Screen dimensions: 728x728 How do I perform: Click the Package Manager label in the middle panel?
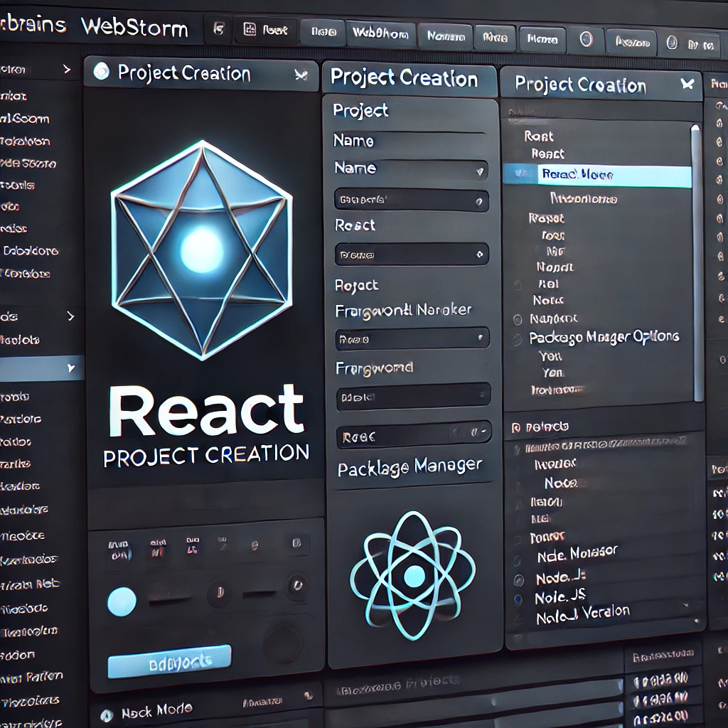click(x=410, y=467)
